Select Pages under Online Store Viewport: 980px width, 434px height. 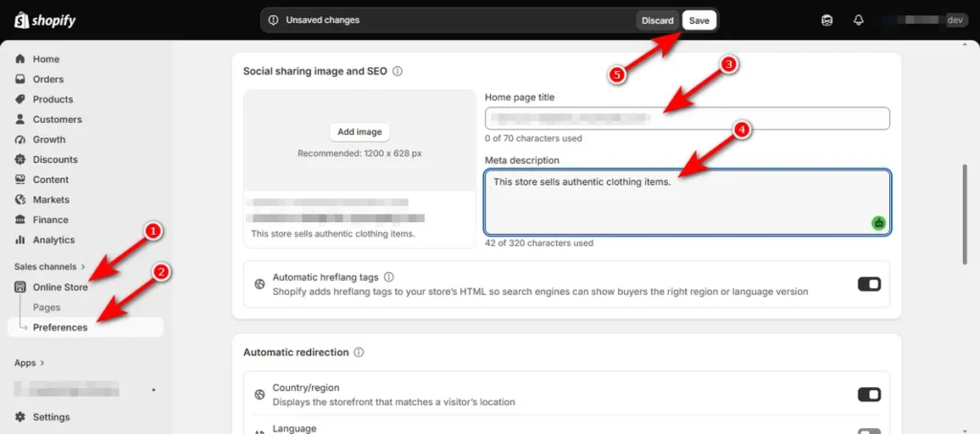(47, 307)
